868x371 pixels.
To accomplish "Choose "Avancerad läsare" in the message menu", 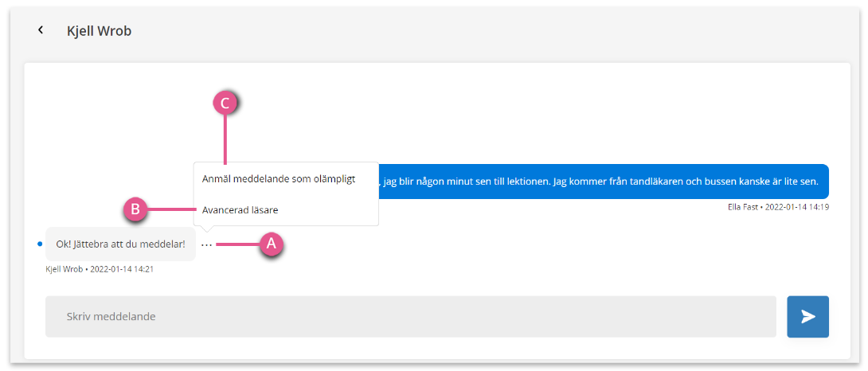I will click(x=240, y=210).
